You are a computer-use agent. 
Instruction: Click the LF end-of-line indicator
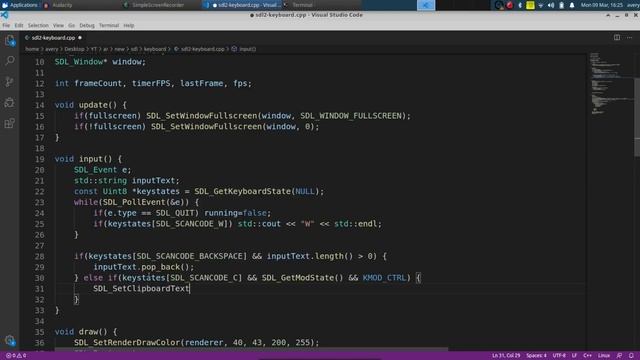coord(574,356)
